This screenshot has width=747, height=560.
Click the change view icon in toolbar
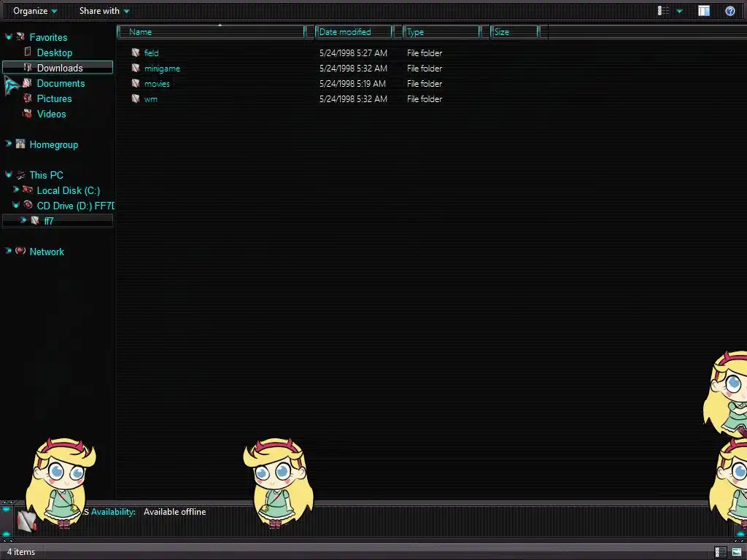pyautogui.click(x=664, y=10)
